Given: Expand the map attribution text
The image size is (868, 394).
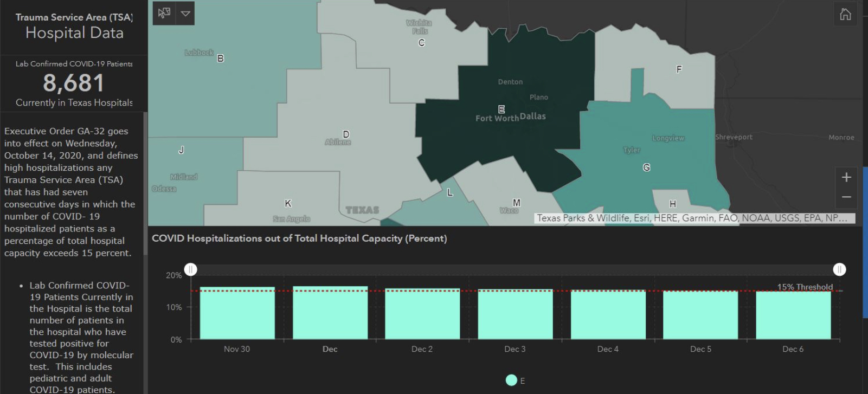Looking at the screenshot, I should (x=691, y=218).
